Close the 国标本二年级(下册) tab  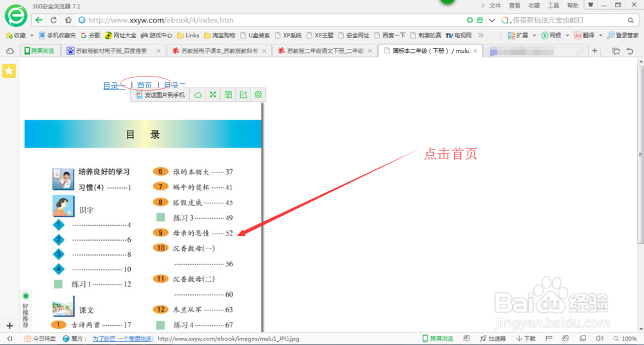[x=476, y=51]
